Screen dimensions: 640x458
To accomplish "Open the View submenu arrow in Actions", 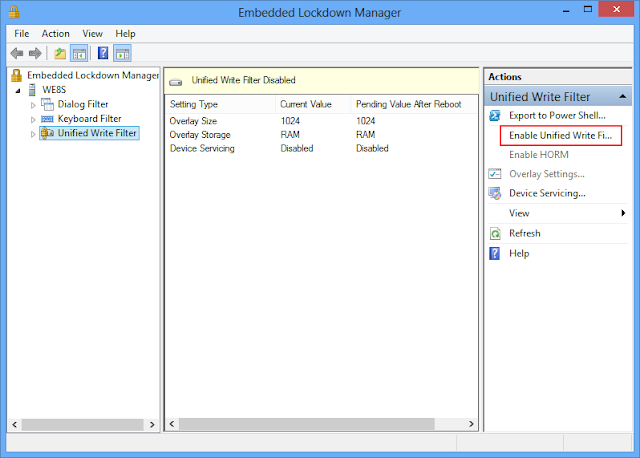I will tap(623, 213).
